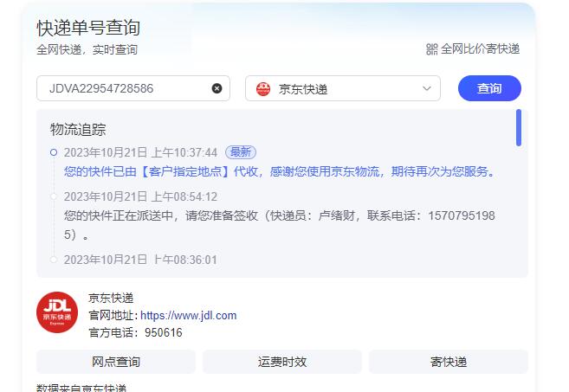Viewport: 569px width, 392px height.
Task: Select the timestamp 2023年10月21日 上午10:37:44
Action: tap(140, 152)
